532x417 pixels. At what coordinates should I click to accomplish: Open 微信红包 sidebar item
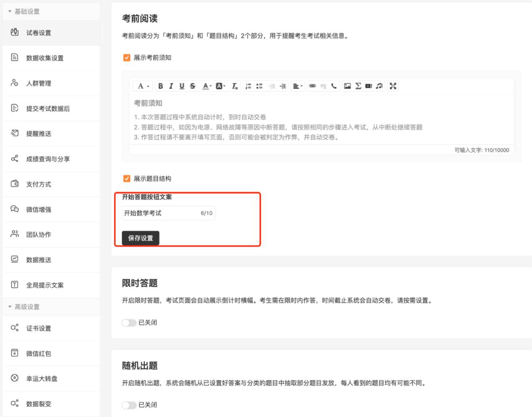coord(51,354)
